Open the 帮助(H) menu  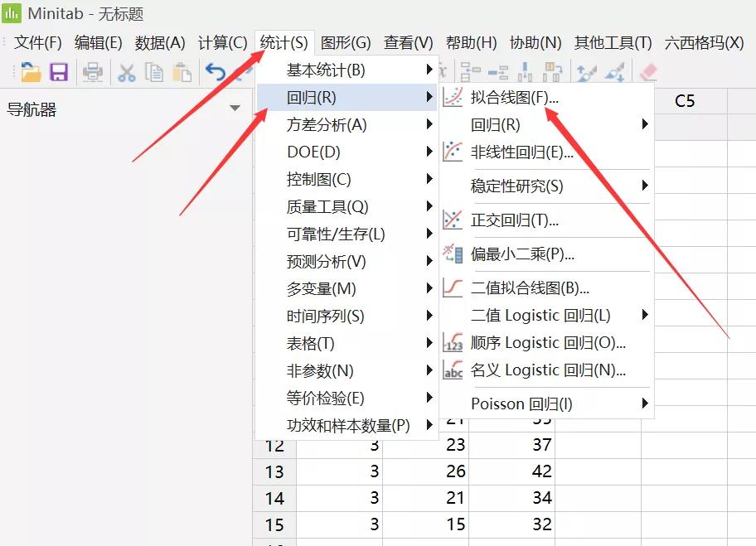point(471,43)
